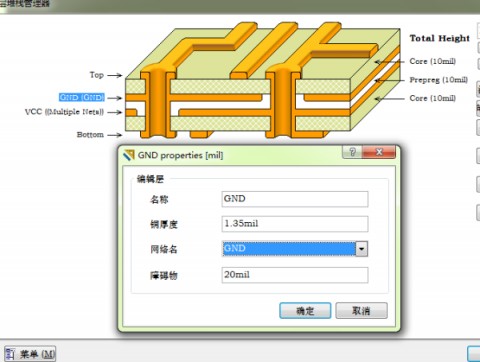Screen dimensions: 480x362
Task: Click the menu icon beside 菜单 (M)
Action: coord(10,354)
